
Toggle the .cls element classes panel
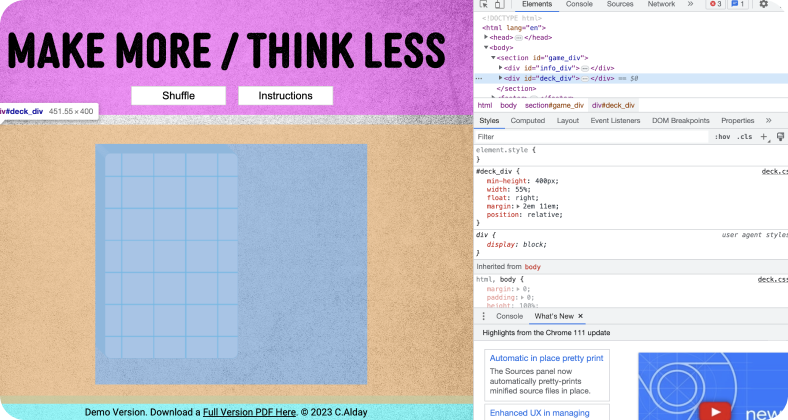[744, 136]
